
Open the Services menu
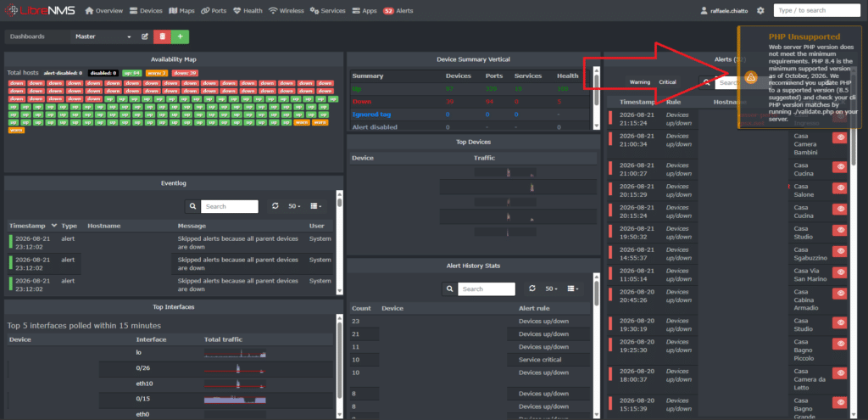point(328,10)
